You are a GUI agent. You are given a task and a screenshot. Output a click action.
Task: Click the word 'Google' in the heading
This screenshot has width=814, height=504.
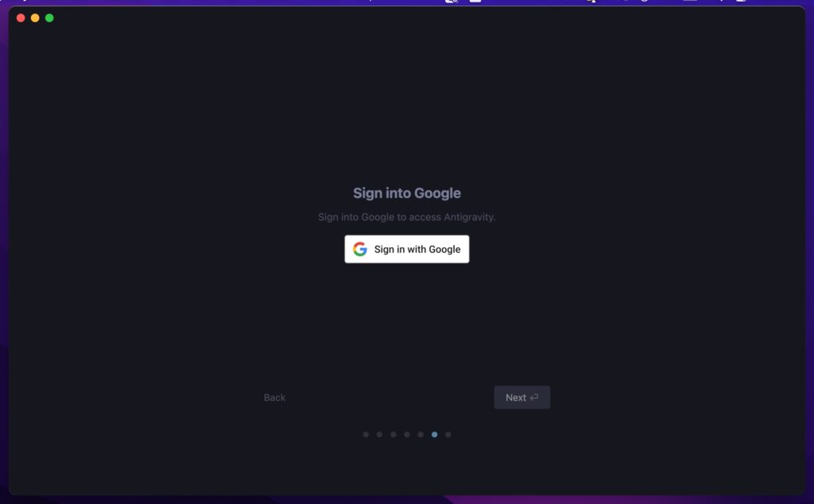coord(438,193)
